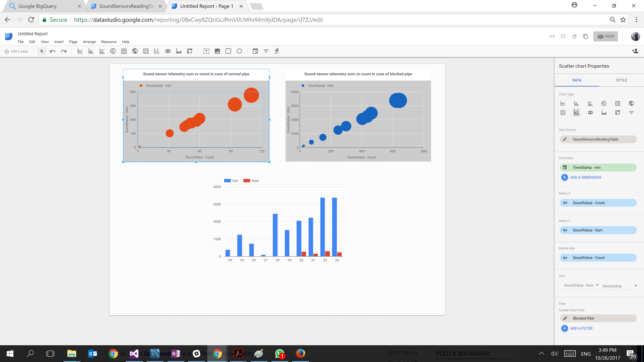Open the Arrange menu
This screenshot has height=362, width=644.
(x=89, y=42)
